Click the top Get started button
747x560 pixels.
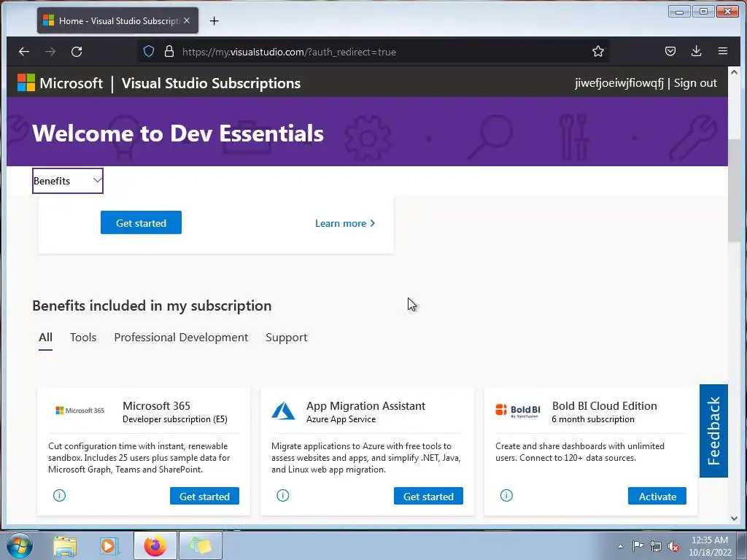pyautogui.click(x=141, y=223)
